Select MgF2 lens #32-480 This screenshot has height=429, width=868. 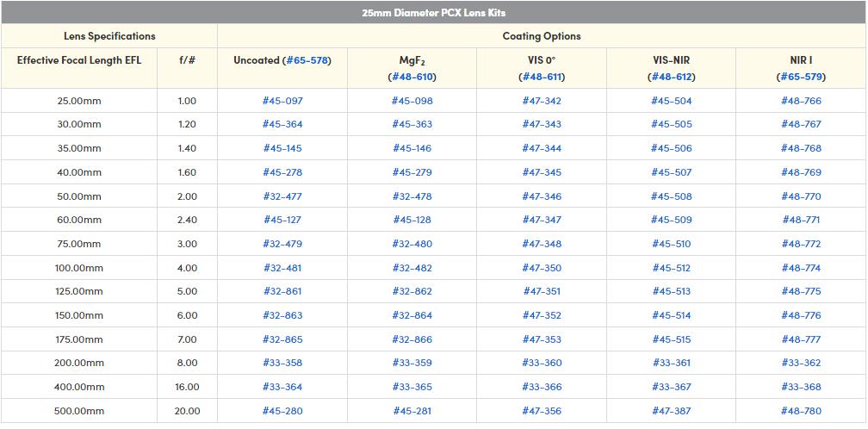412,244
